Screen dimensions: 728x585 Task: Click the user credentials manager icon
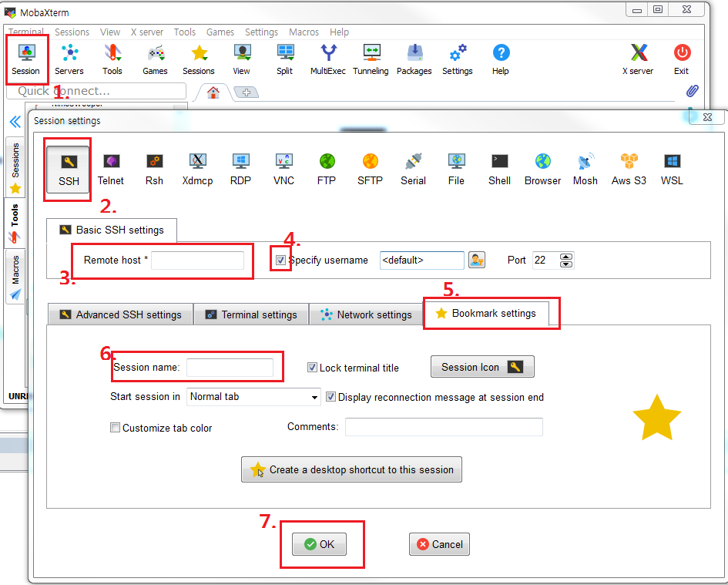[x=477, y=260]
